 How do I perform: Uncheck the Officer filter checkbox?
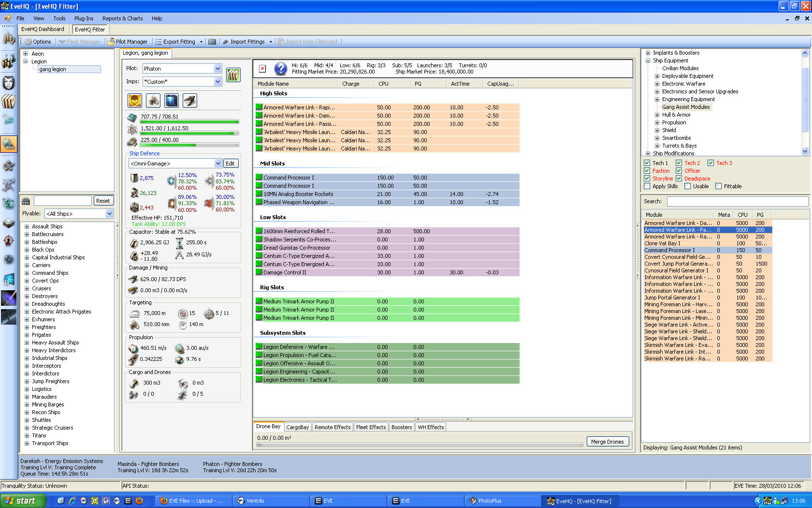click(679, 171)
